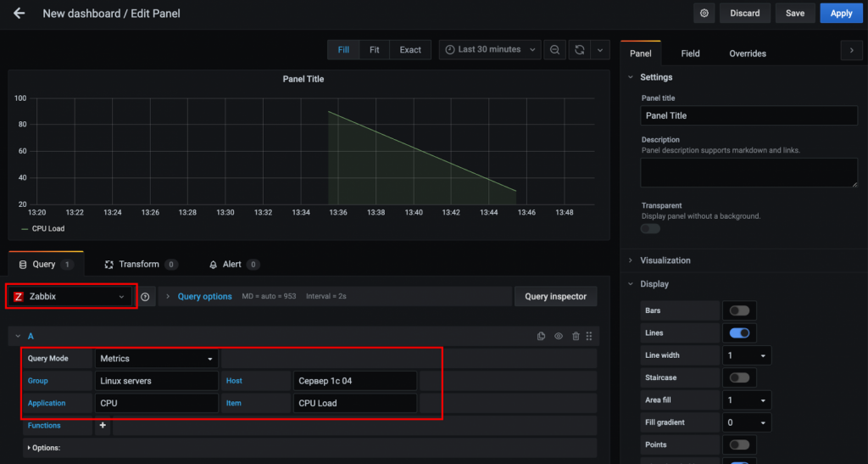Open the Zabbix data source dropdown
The height and width of the screenshot is (464, 868).
[x=70, y=297]
